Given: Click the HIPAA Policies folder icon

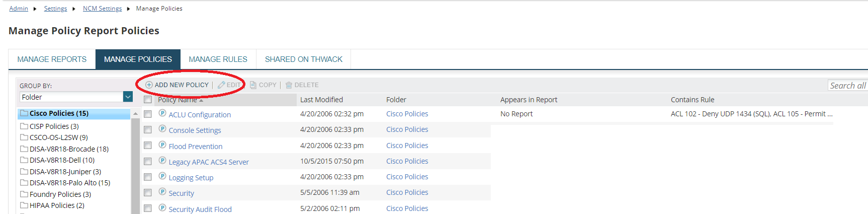Looking at the screenshot, I should click(x=24, y=205).
